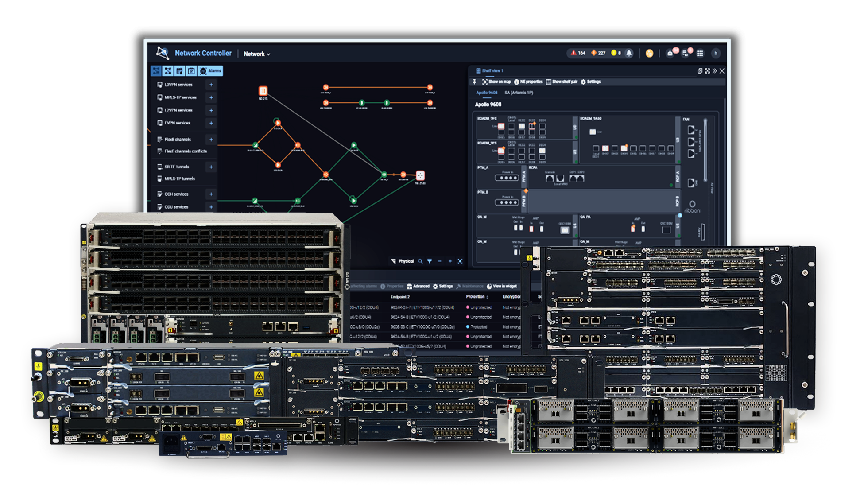Viewport: 868px width, 489px height.
Task: Click minor alarms yellow counter 8
Action: tap(616, 53)
